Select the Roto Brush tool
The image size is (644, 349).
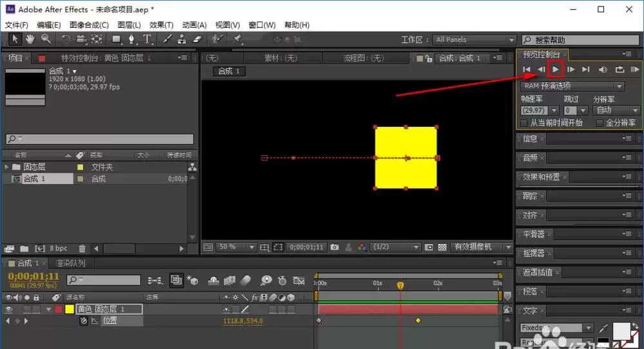pos(217,39)
